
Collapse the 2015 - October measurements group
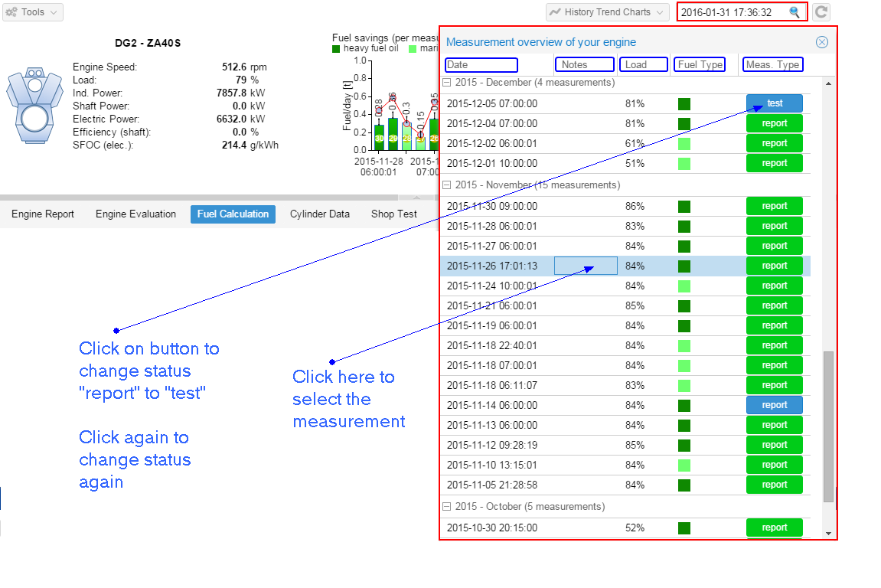(x=446, y=507)
